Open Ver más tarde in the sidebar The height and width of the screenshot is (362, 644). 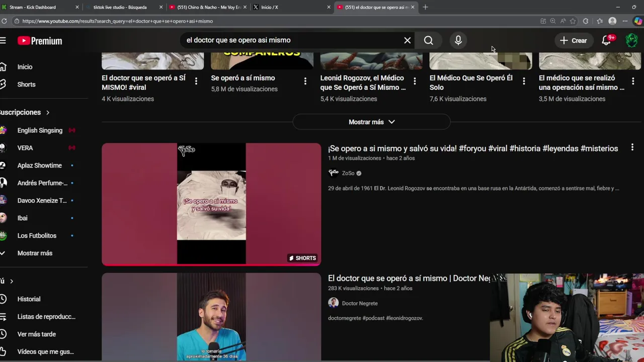pos(36,334)
